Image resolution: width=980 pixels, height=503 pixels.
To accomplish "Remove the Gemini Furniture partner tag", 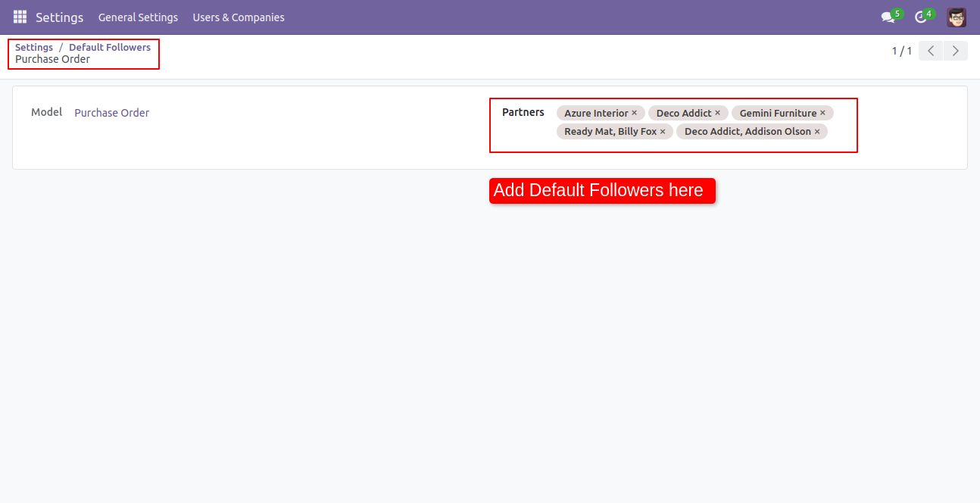I will [x=822, y=113].
